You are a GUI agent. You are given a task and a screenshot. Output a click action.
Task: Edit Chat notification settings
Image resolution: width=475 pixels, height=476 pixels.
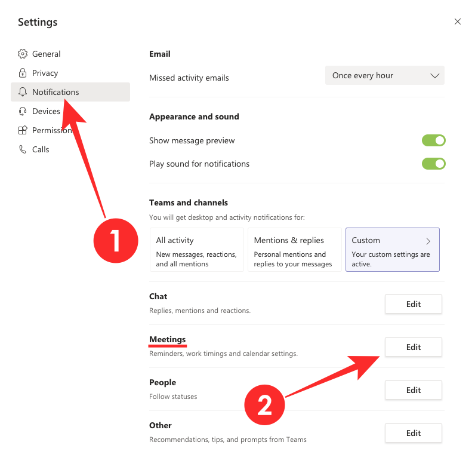pyautogui.click(x=414, y=304)
